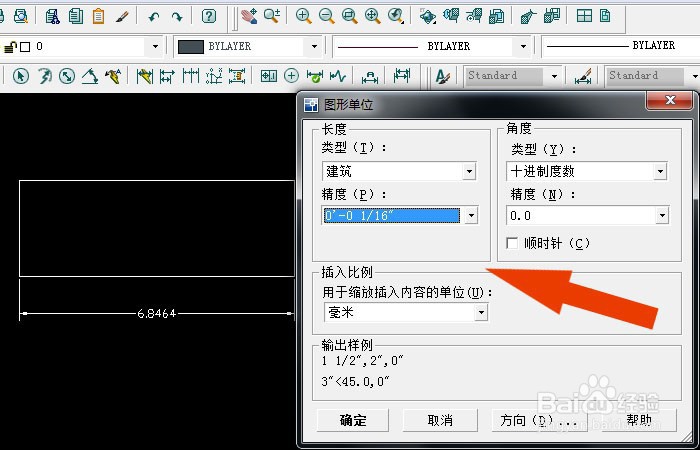Select the Radius dimension tool
Image resolution: width=700 pixels, height=450 pixels.
pos(44,76)
